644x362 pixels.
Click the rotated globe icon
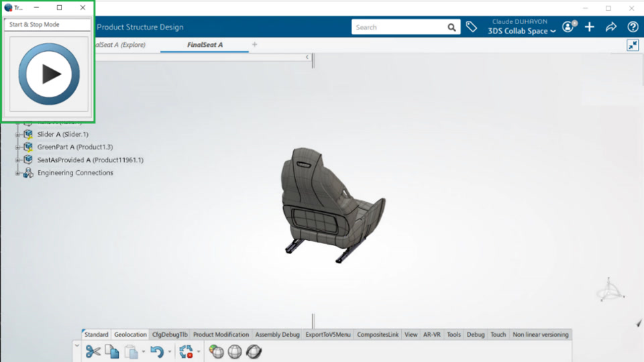[254, 352]
